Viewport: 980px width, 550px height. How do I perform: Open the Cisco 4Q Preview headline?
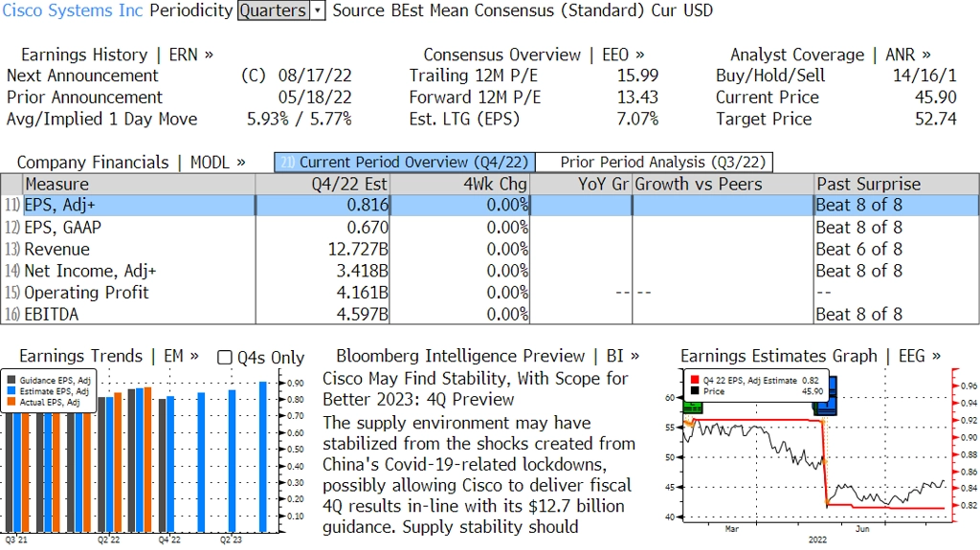476,388
